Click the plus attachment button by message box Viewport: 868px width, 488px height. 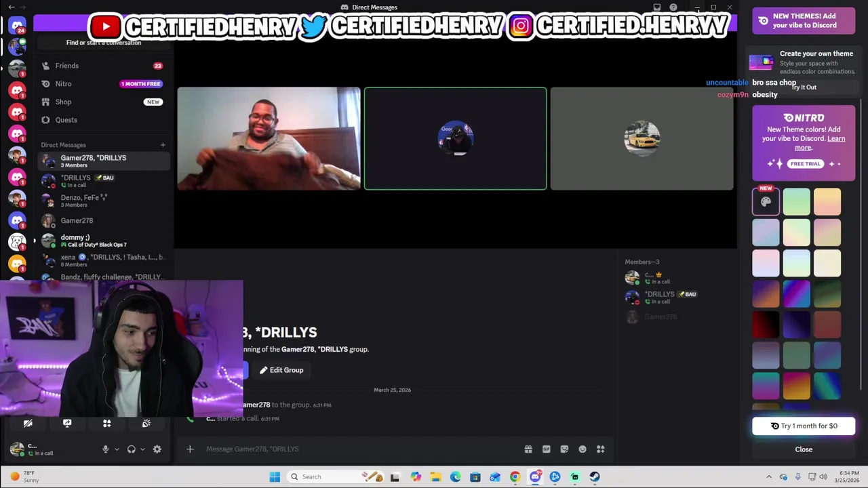point(190,449)
